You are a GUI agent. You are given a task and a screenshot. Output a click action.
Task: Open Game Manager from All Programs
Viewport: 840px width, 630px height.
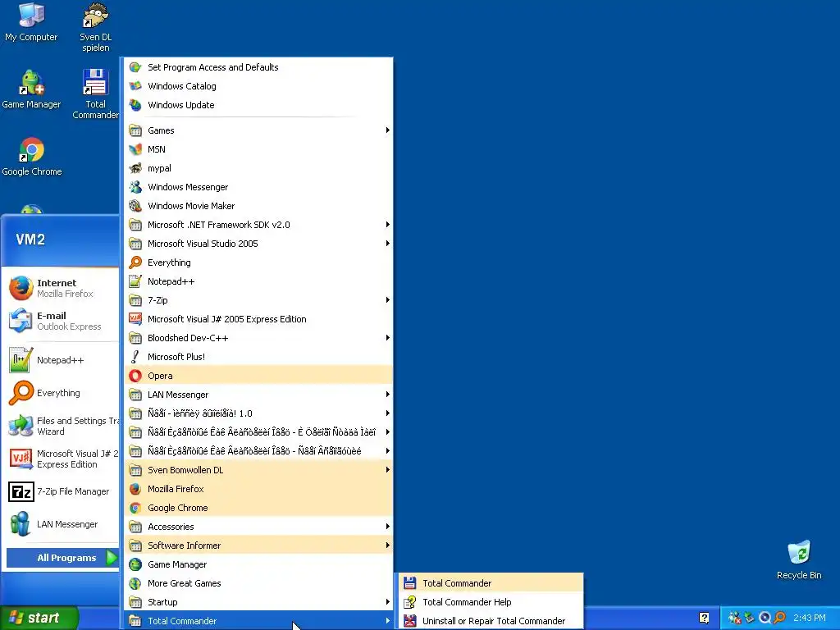click(x=258, y=564)
